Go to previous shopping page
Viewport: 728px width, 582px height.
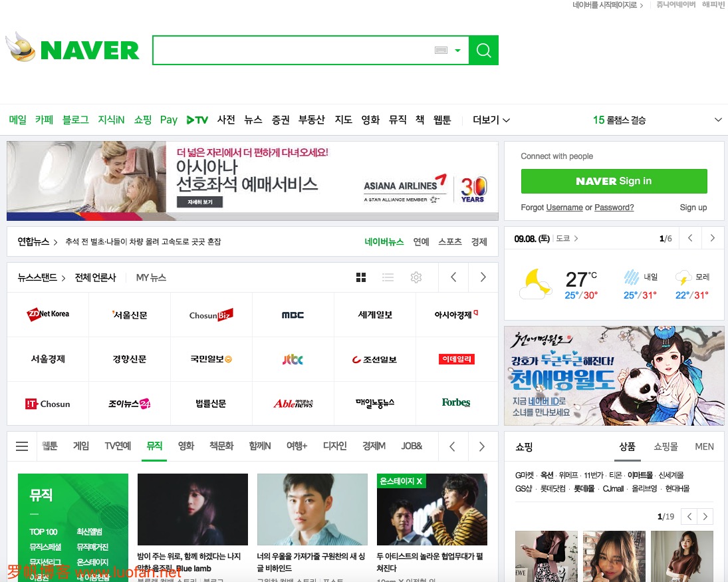(689, 517)
